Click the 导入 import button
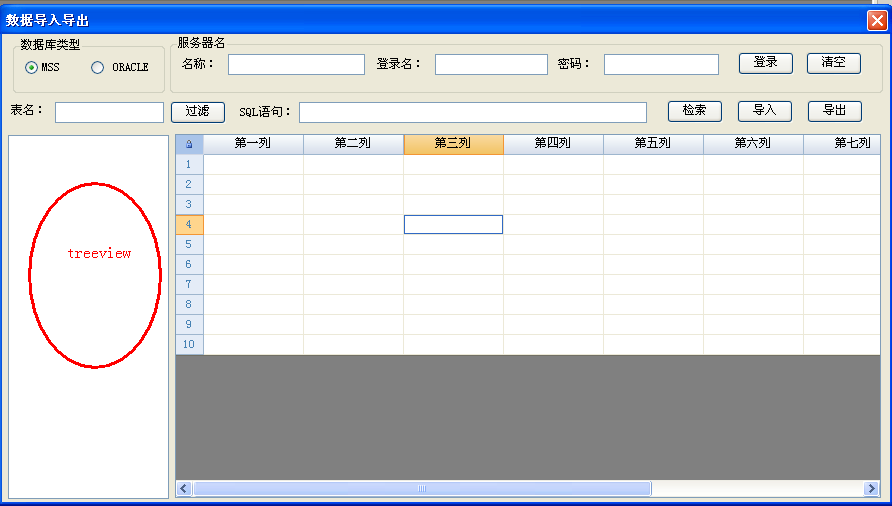The width and height of the screenshot is (892, 506). [x=765, y=111]
